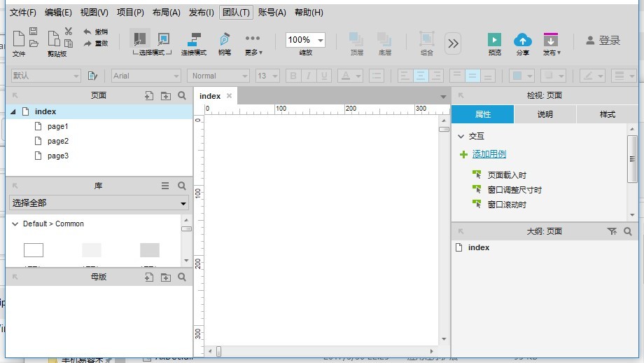
Task: Send to back with 底层 icon
Action: 384,43
